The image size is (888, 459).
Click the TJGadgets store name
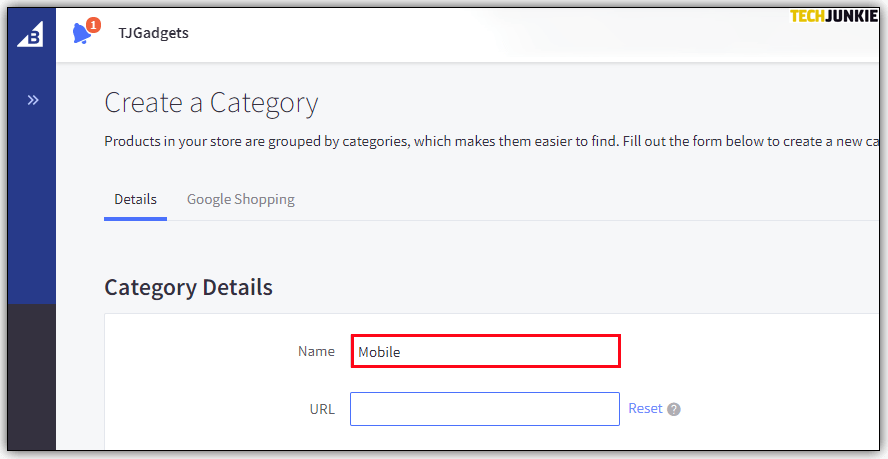153,33
